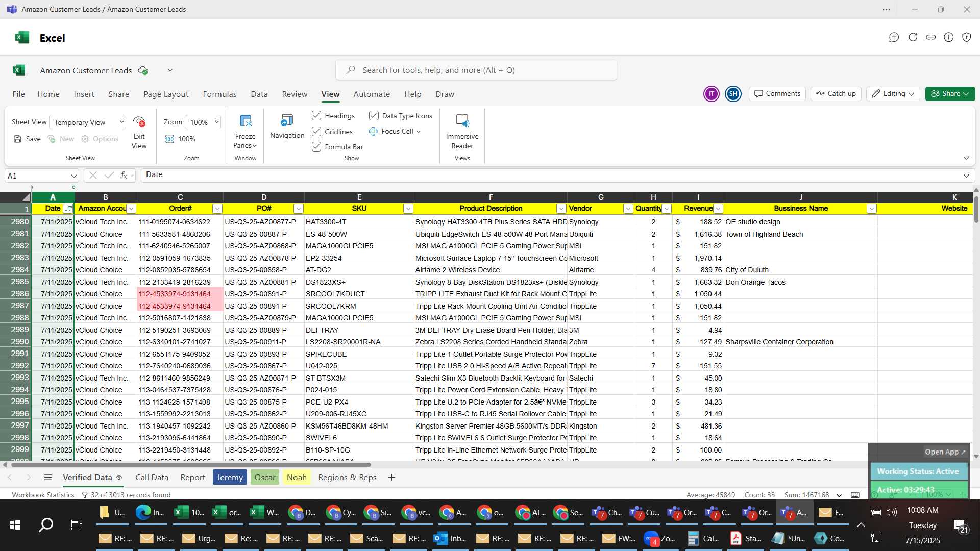Click the formula bar input
The height and width of the screenshot is (551, 980).
pyautogui.click(x=550, y=175)
